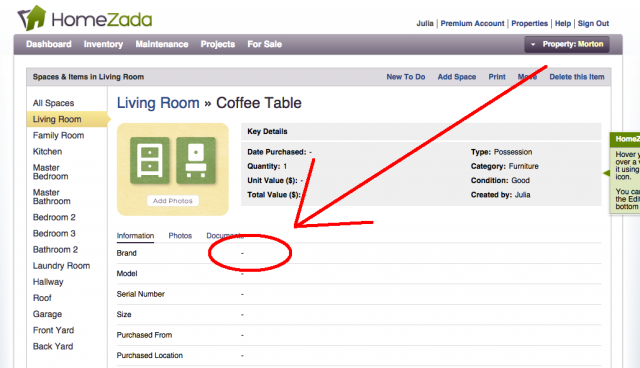Click the green HomeZada help tip panel
Viewport: 640px width, 368px height.
[624, 172]
